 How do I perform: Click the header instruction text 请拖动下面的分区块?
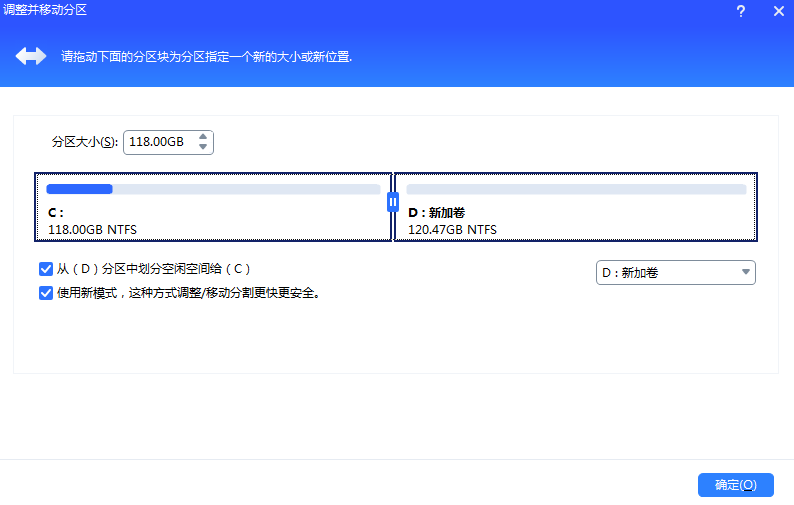click(207, 56)
